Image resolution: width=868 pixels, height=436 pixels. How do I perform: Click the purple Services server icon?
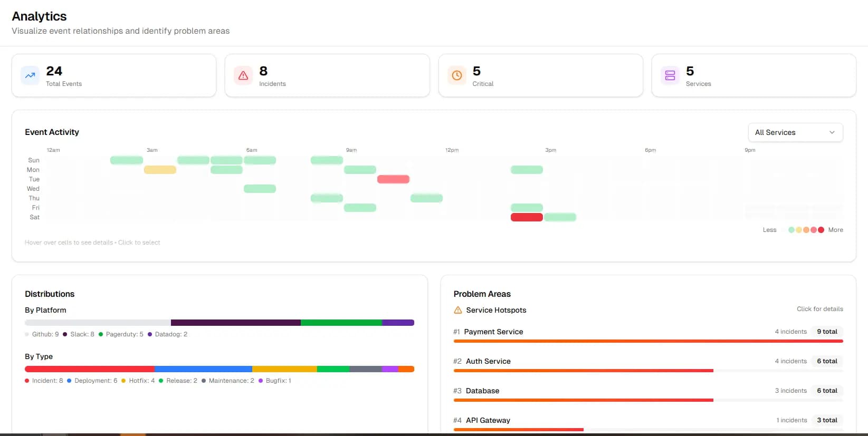(670, 75)
